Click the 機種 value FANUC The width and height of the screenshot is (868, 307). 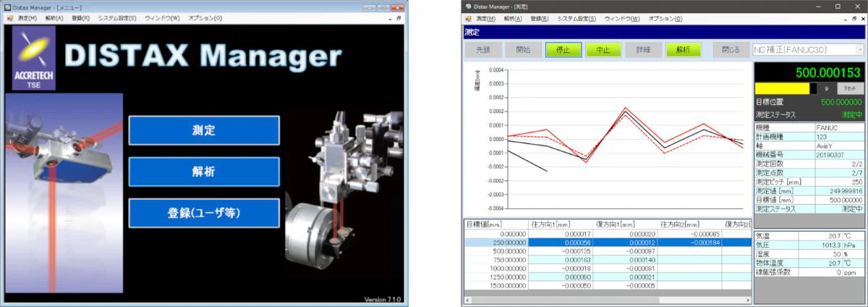point(826,127)
